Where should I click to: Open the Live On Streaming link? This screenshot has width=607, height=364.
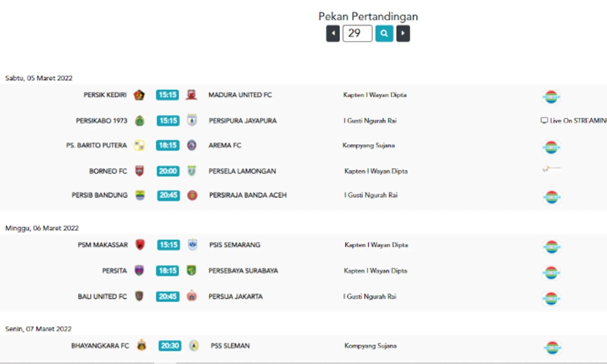[x=574, y=121]
